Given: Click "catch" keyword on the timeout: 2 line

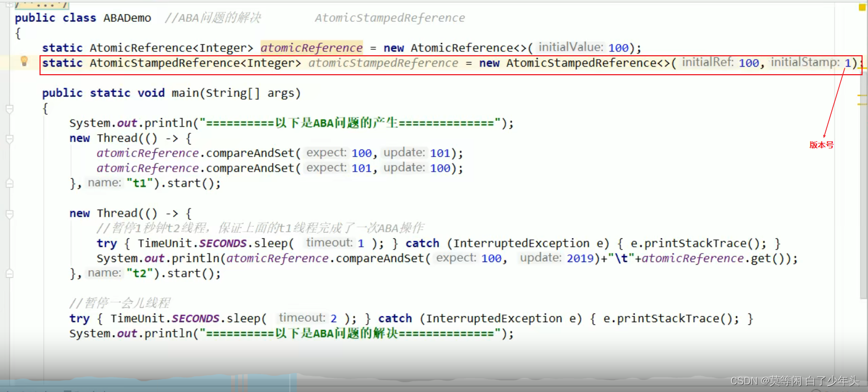Looking at the screenshot, I should [395, 318].
